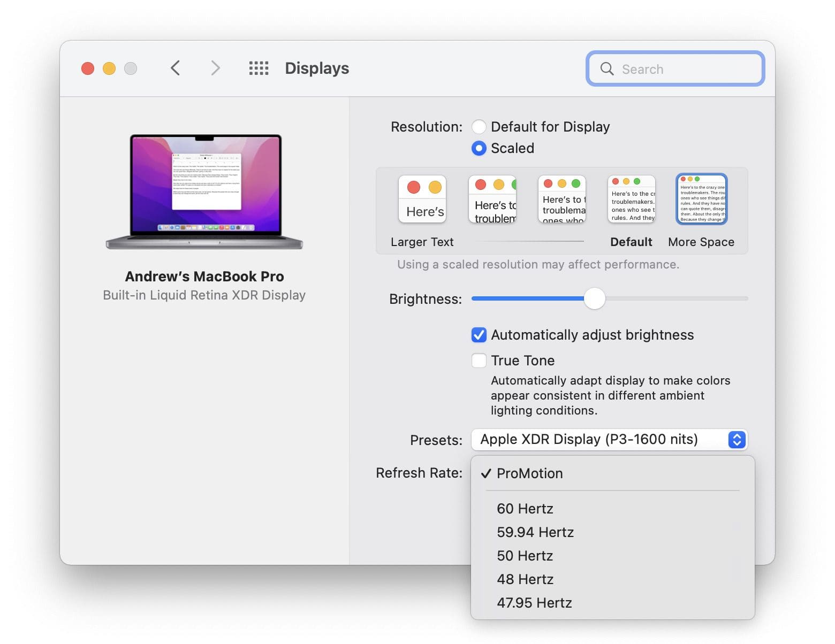Focus the Search field
The image size is (835, 644).
pos(675,68)
